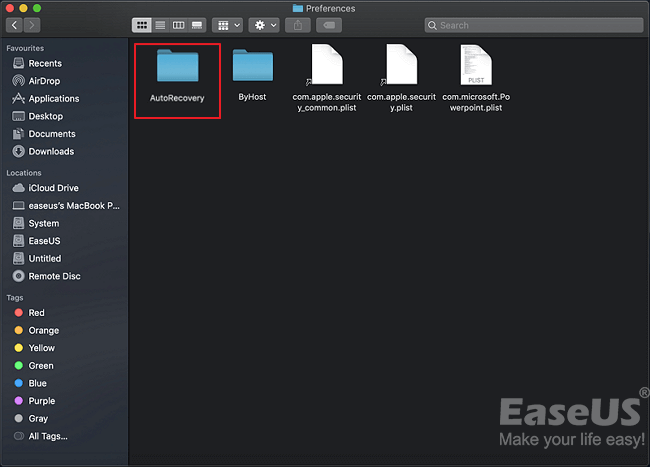Image resolution: width=650 pixels, height=467 pixels.
Task: Filter by the Blue tag
Action: 30,383
